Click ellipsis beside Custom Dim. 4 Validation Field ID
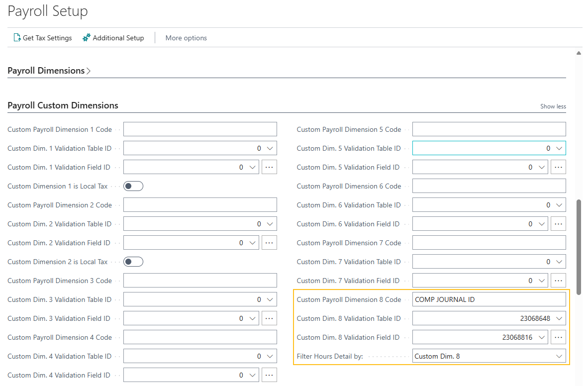 (x=269, y=375)
